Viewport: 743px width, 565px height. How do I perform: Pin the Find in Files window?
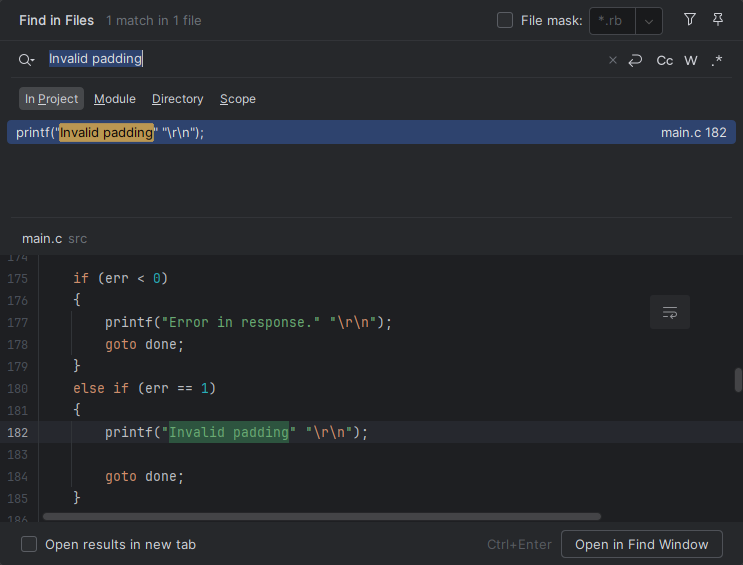pyautogui.click(x=717, y=20)
